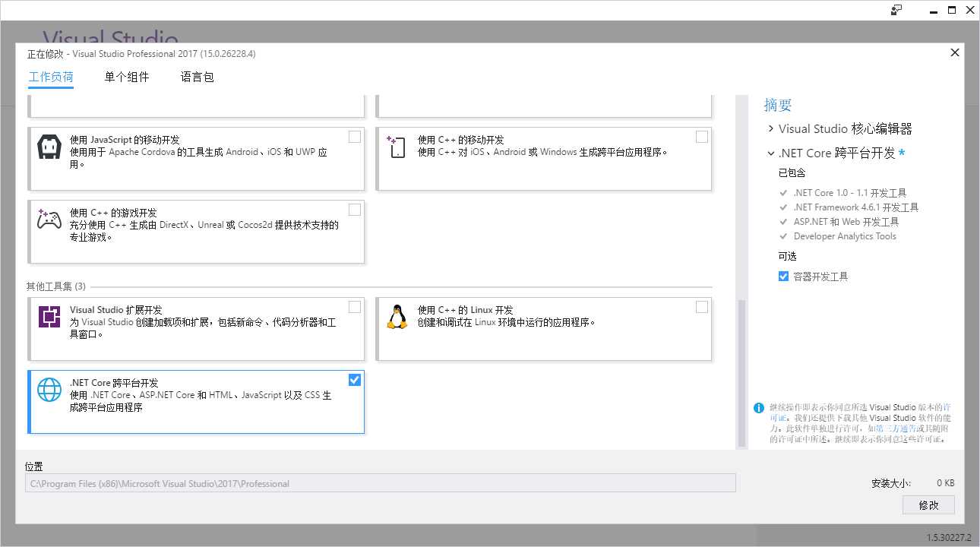This screenshot has width=980, height=547.
Task: Collapse the .NET Core 跨平台开发 summary section
Action: 771,153
